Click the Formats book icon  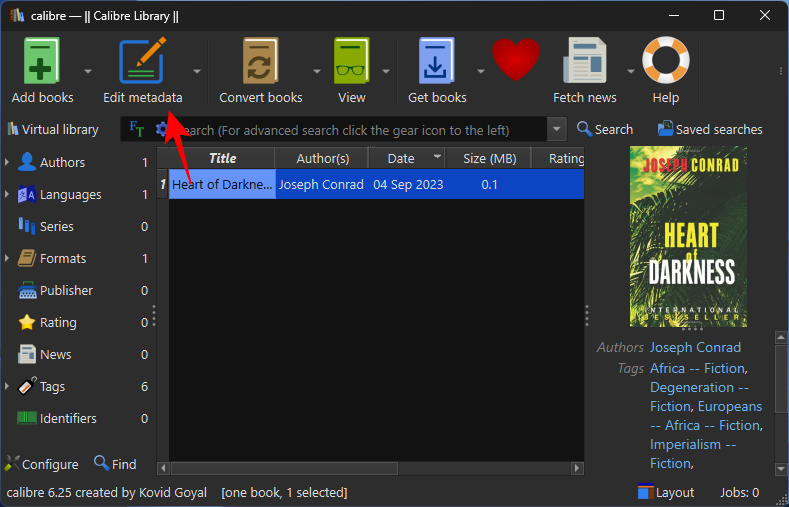[x=27, y=258]
